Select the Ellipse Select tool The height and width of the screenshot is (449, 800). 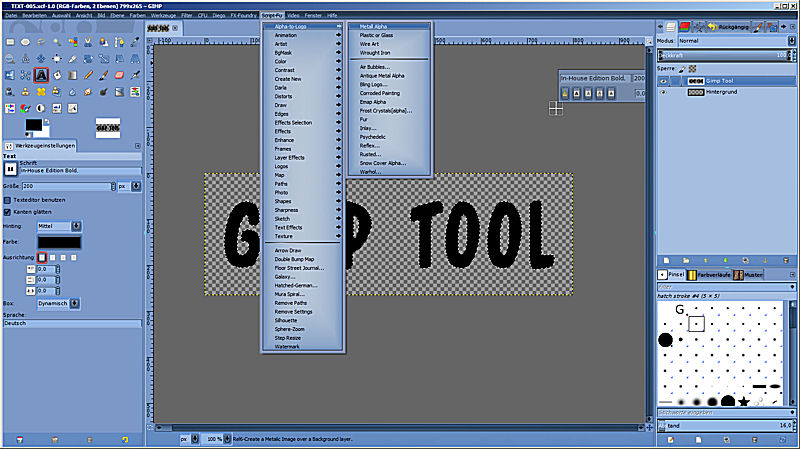26,42
